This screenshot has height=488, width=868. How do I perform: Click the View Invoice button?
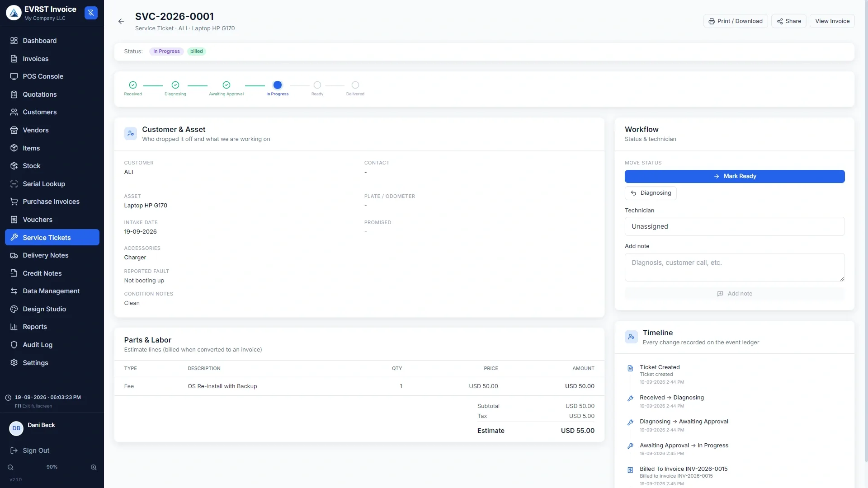coord(832,21)
